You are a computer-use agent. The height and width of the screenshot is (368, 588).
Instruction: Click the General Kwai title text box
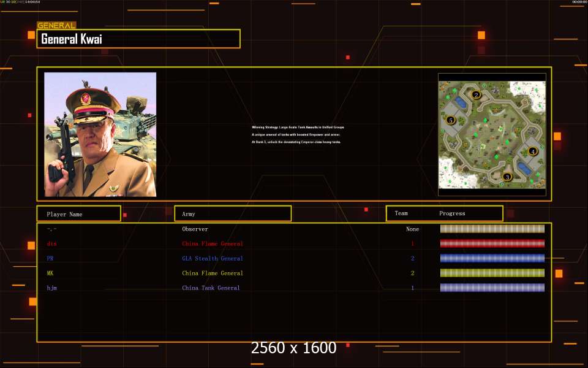(138, 39)
